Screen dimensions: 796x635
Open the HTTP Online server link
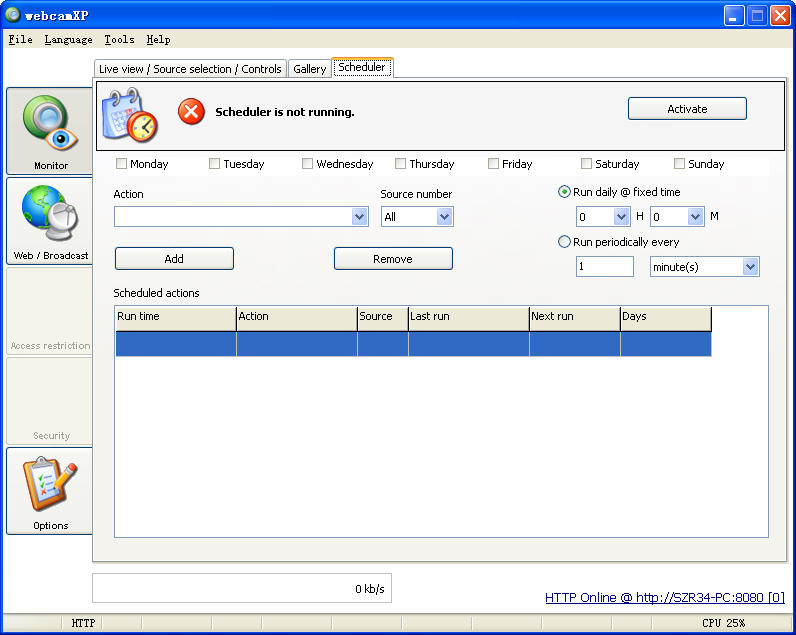coord(664,598)
